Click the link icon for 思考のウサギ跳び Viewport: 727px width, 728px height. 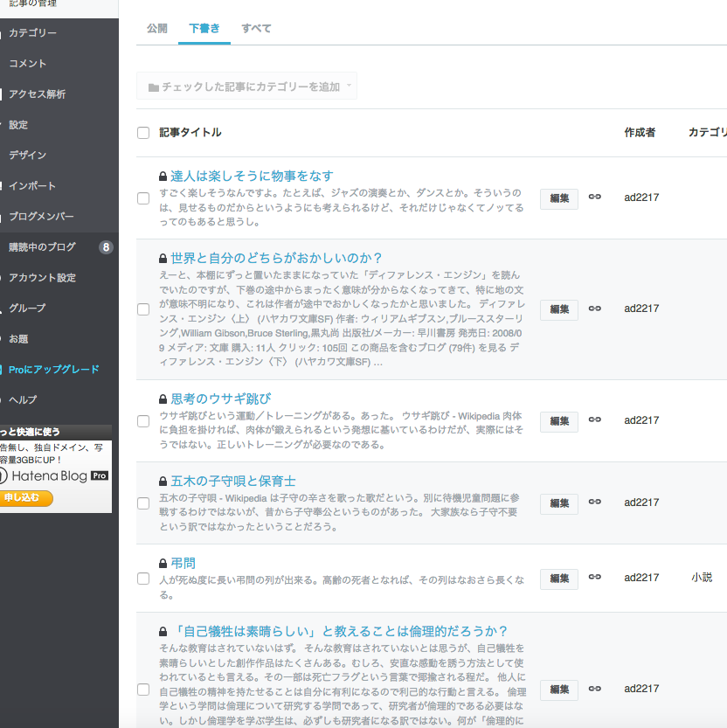[x=595, y=419]
